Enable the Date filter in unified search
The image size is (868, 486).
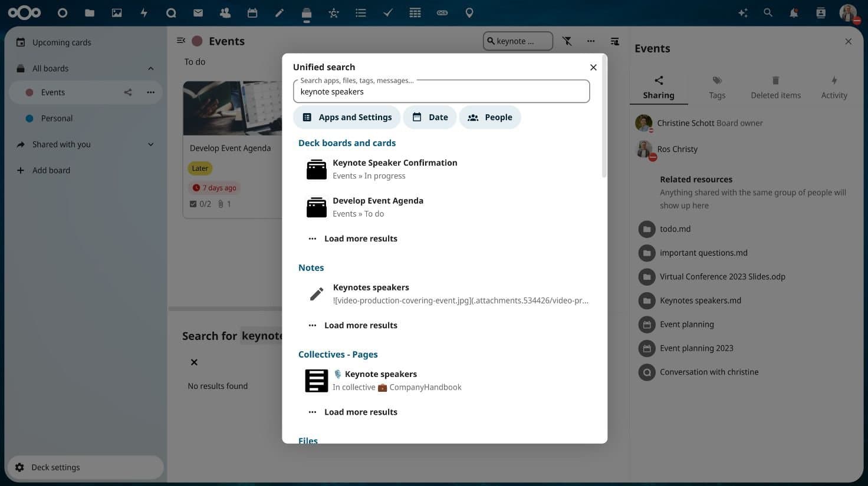pyautogui.click(x=430, y=117)
